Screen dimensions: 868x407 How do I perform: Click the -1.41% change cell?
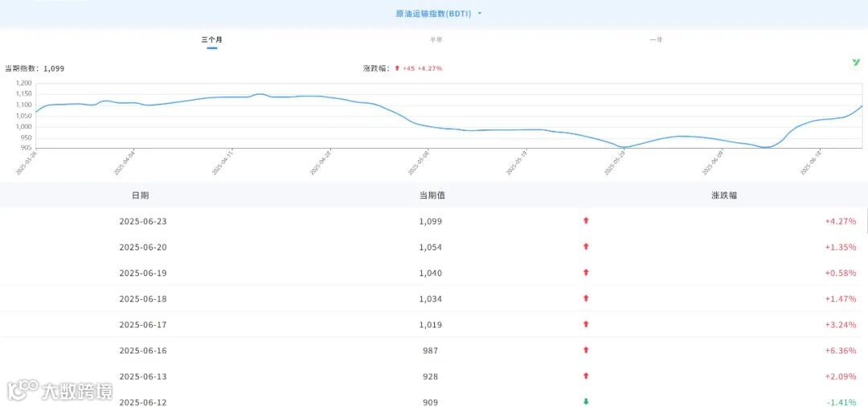point(841,402)
